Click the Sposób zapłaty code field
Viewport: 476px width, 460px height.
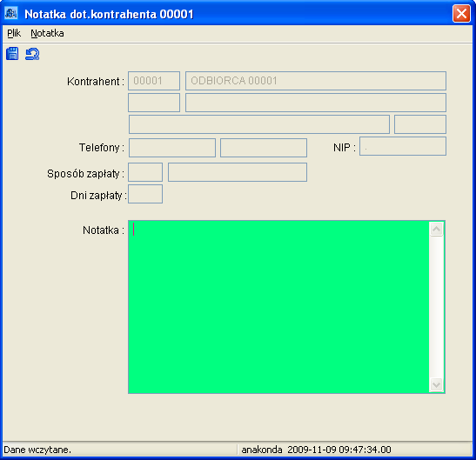(145, 172)
